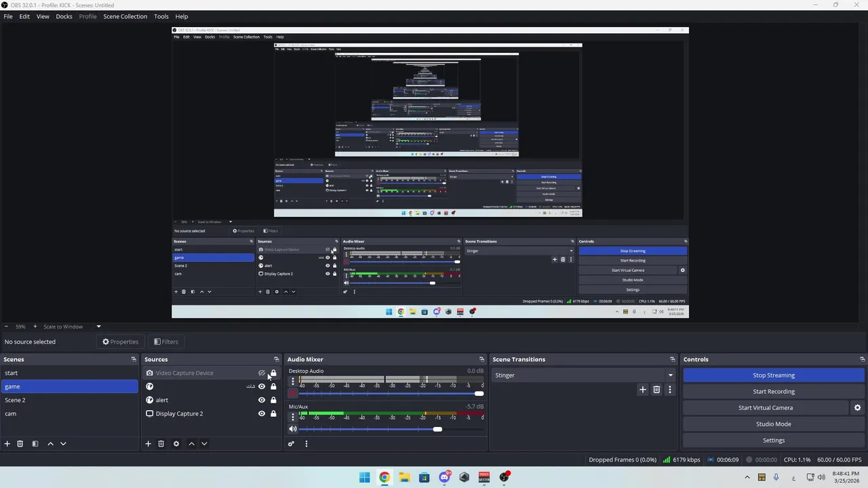Unlock the alert source

(273, 400)
